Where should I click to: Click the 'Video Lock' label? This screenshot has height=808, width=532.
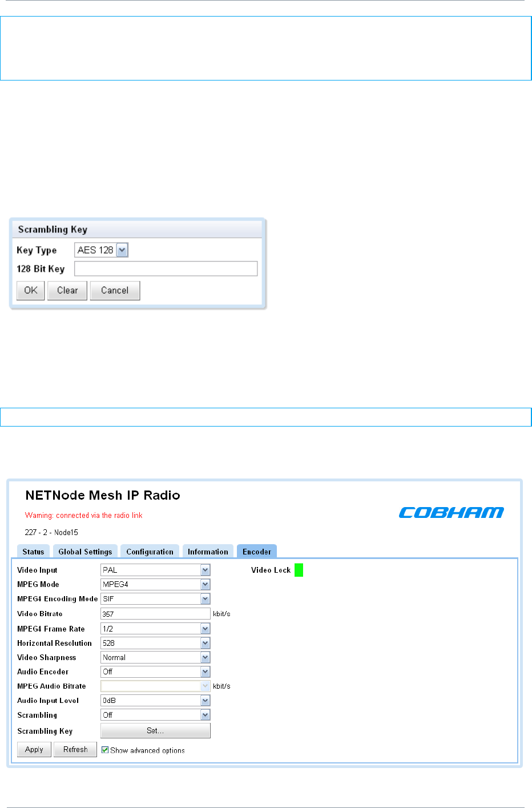[x=271, y=570]
